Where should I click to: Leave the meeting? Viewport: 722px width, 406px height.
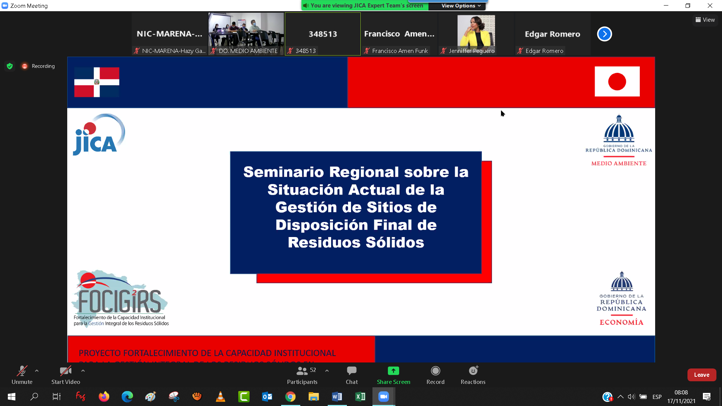click(702, 375)
